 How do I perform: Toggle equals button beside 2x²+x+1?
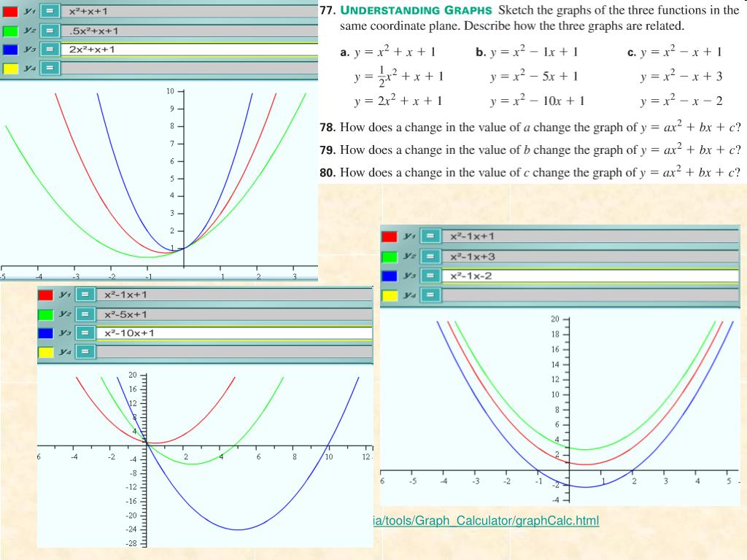pos(50,50)
